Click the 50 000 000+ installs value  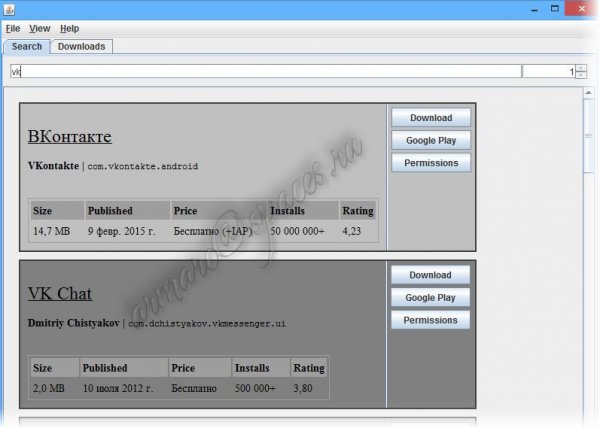tap(297, 231)
